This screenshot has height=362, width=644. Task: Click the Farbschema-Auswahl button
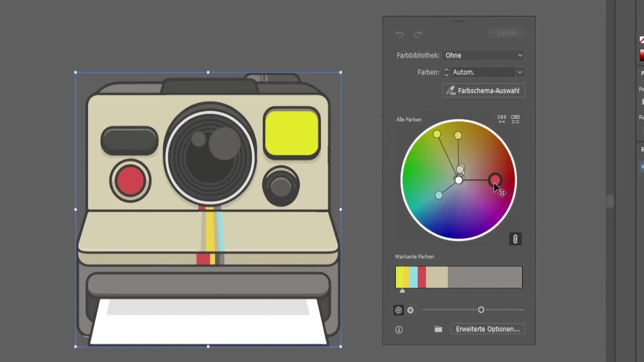(483, 90)
